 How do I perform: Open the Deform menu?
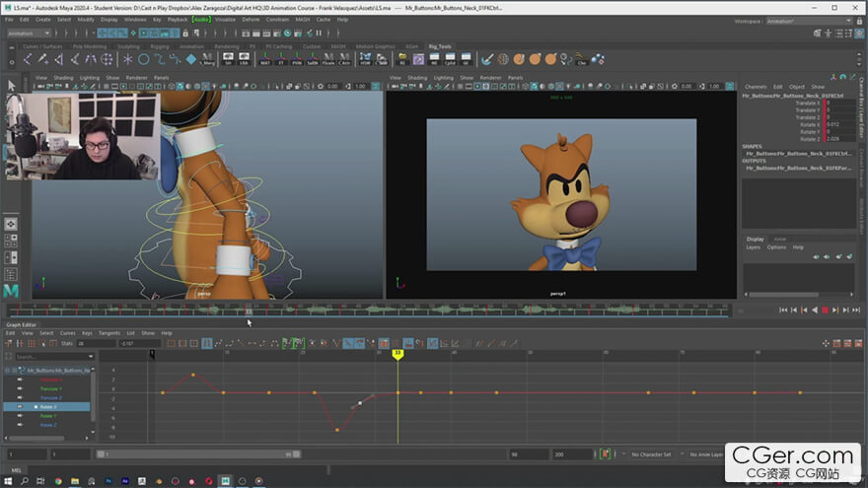point(251,20)
